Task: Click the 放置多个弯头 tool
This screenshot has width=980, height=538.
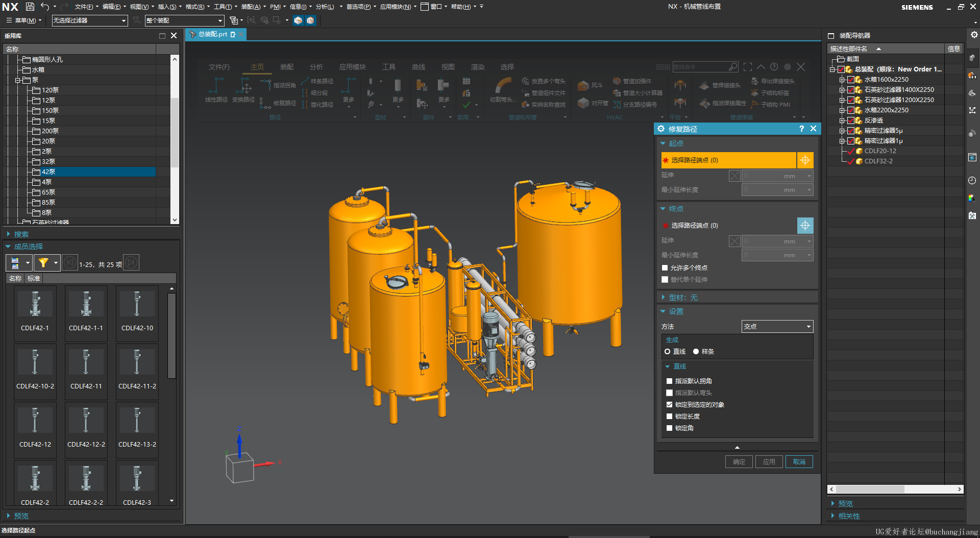Action: click(x=544, y=81)
